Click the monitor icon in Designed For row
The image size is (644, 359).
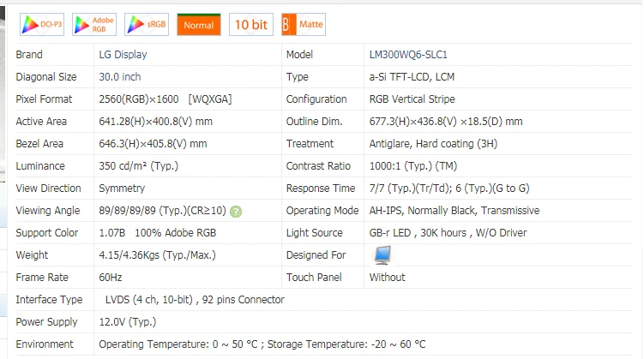[382, 254]
